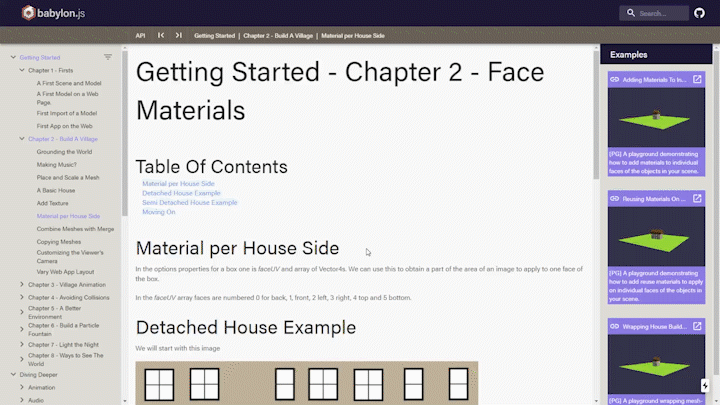The width and height of the screenshot is (720, 405).
Task: Collapse the Getting Started section
Action: [13, 57]
